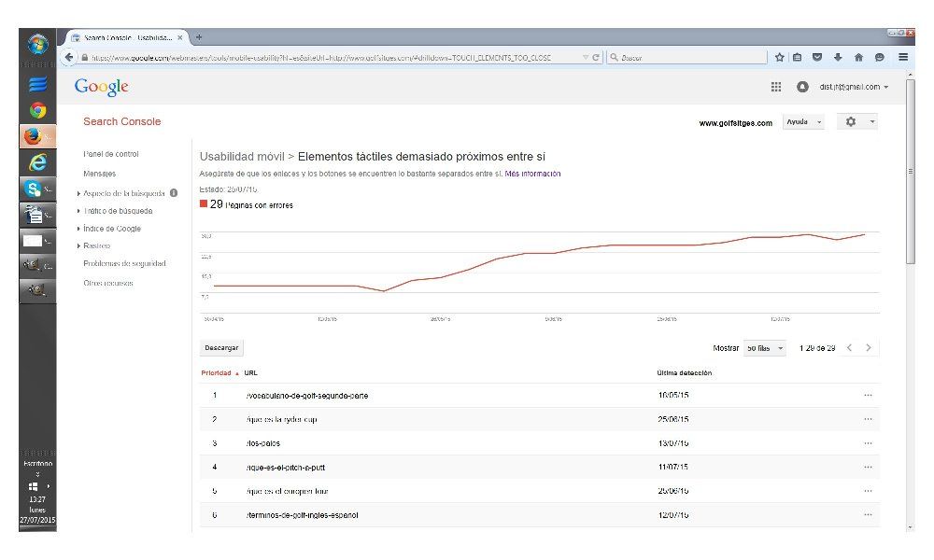934x560 pixels.
Task: Open actions for que-es-el-european-tour row
Action: click(868, 491)
